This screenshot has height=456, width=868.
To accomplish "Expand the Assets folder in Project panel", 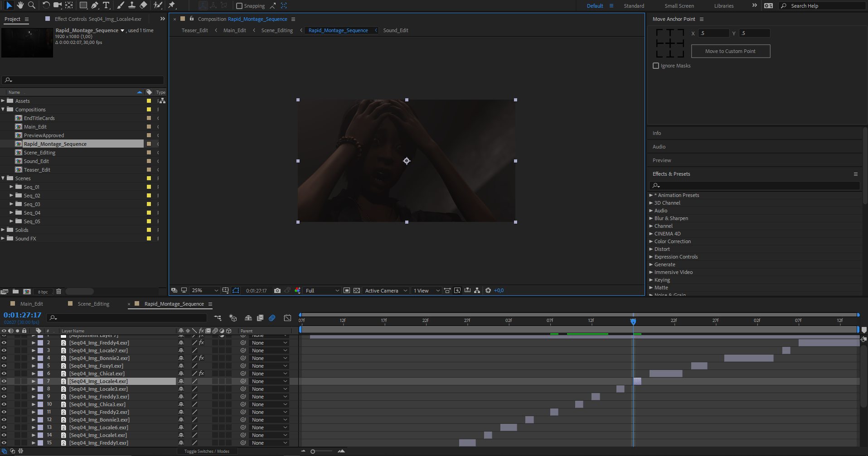I will (3, 101).
